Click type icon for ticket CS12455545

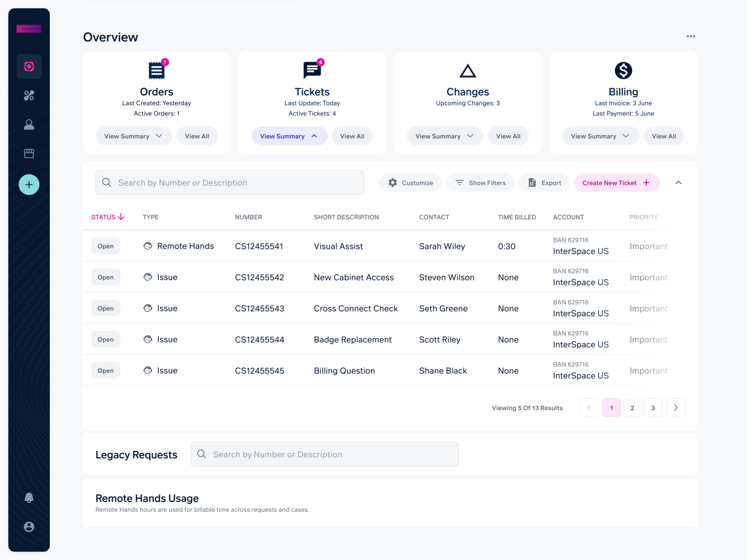tap(148, 371)
